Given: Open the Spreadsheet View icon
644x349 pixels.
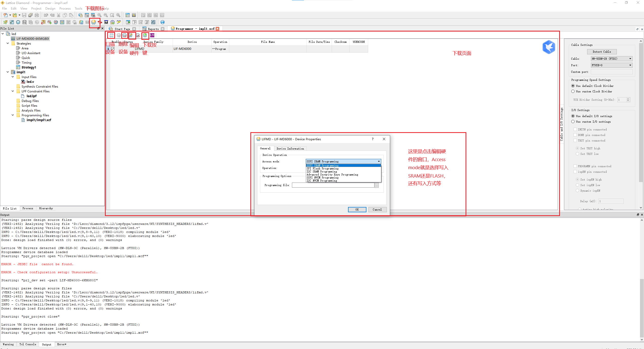Looking at the screenshot, I should tap(12, 22).
